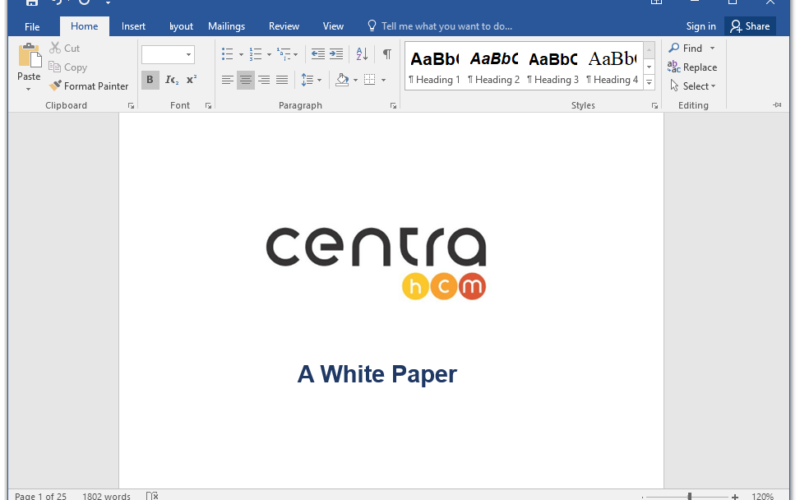Image resolution: width=800 pixels, height=500 pixels.
Task: Click the Paste clipboard icon
Action: tap(29, 56)
